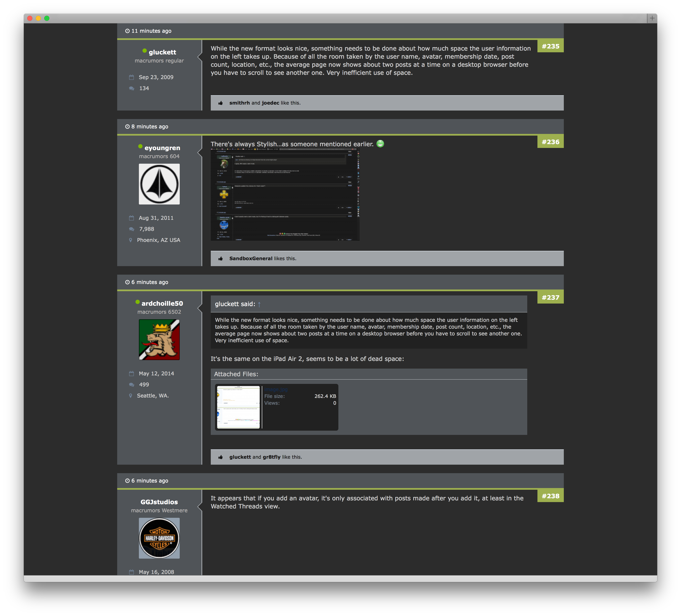The width and height of the screenshot is (681, 616).
Task: Open gluckett's user profile
Action: (162, 52)
